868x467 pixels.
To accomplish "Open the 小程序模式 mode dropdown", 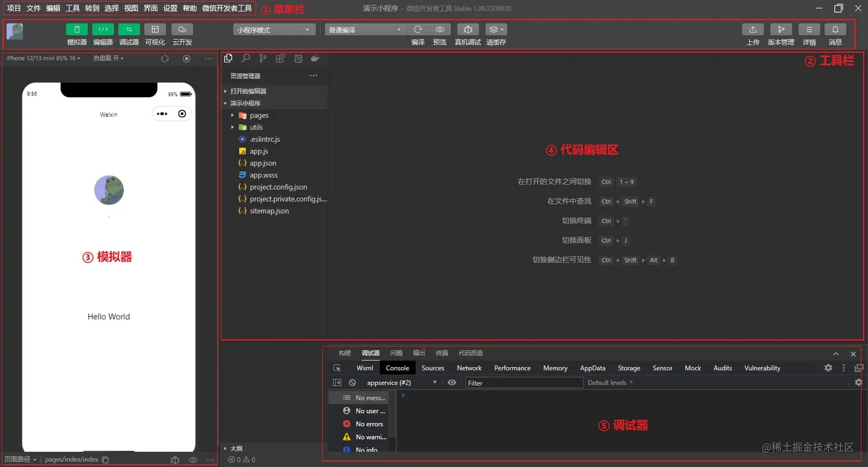I will (274, 30).
